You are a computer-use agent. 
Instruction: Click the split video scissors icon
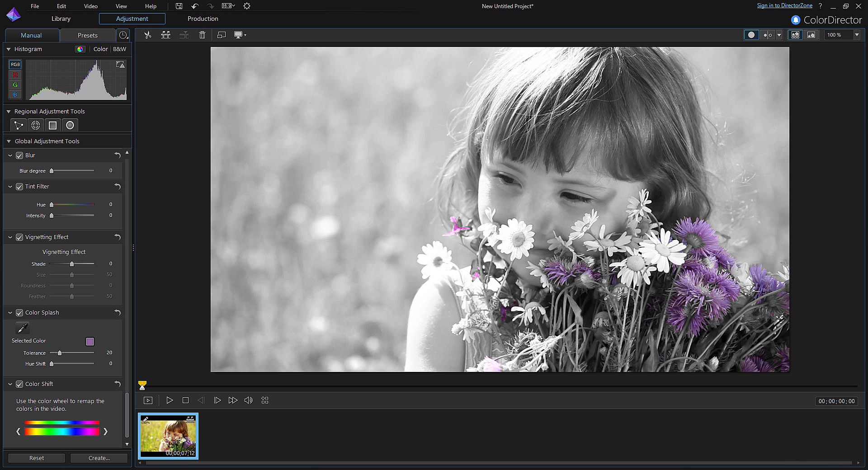147,35
